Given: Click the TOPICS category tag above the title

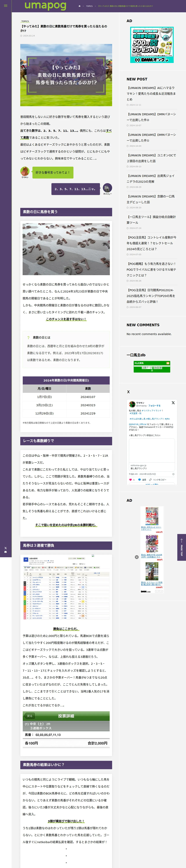Looking at the screenshot, I should [25, 21].
